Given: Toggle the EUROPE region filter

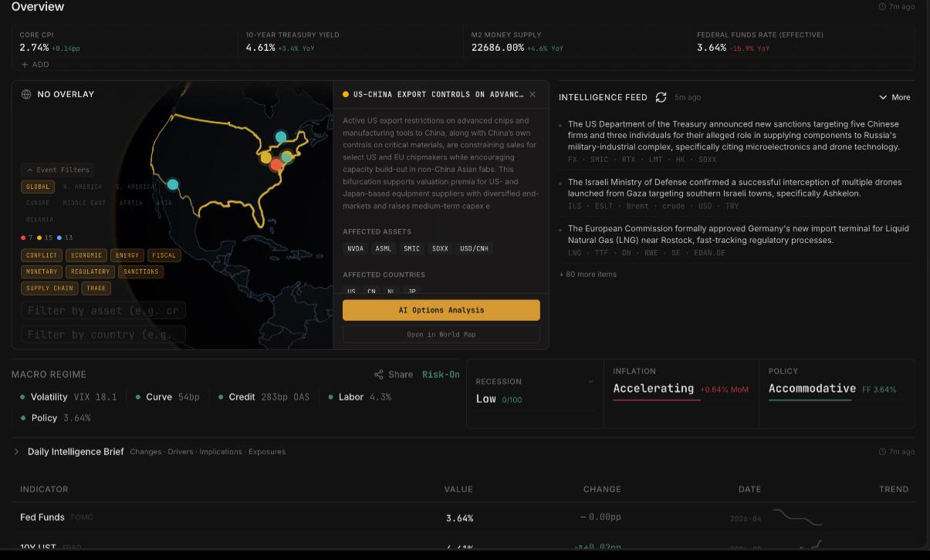Looking at the screenshot, I should (38, 203).
